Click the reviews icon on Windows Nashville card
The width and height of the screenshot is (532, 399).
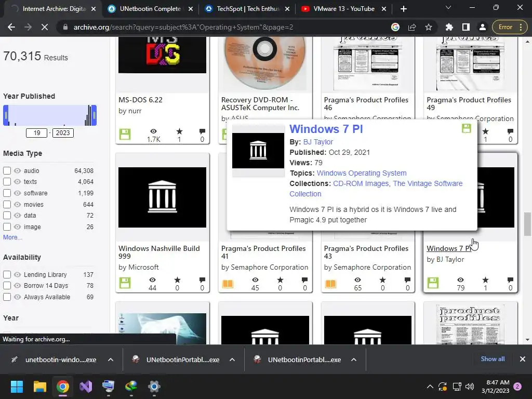[202, 280]
